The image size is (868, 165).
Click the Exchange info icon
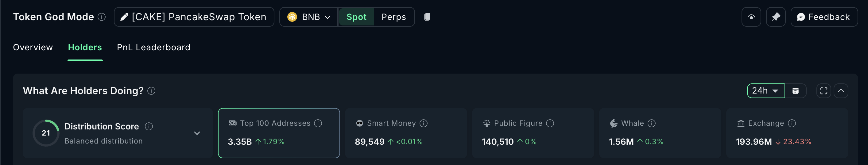pyautogui.click(x=792, y=124)
